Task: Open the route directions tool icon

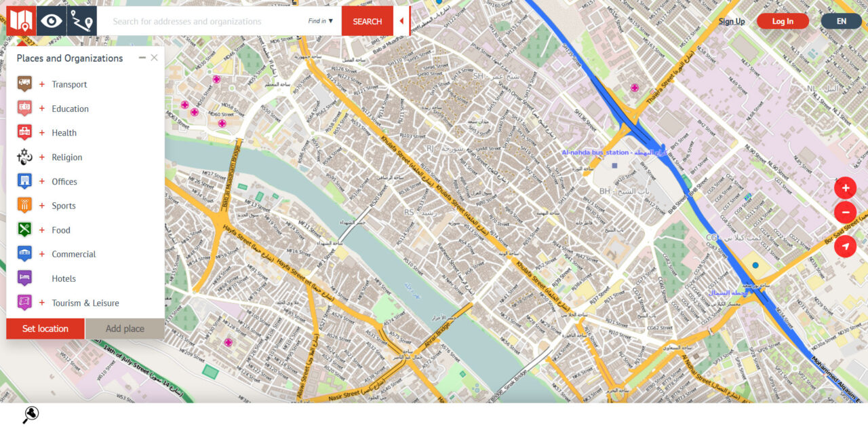Action: (82, 21)
